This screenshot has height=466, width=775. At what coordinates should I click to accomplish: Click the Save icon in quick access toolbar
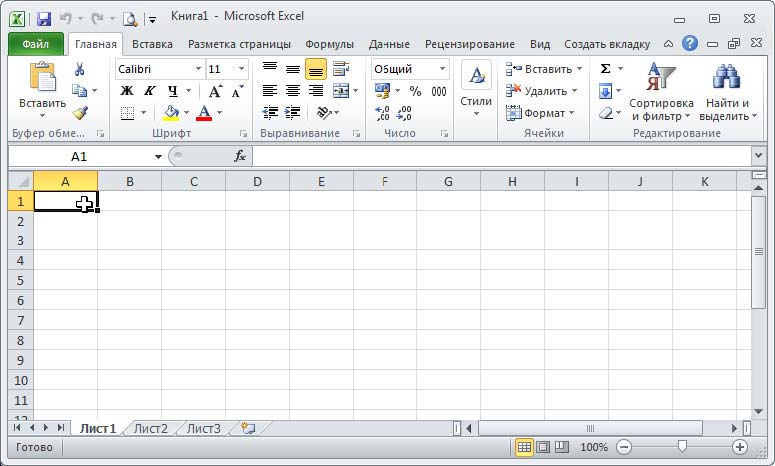click(43, 19)
